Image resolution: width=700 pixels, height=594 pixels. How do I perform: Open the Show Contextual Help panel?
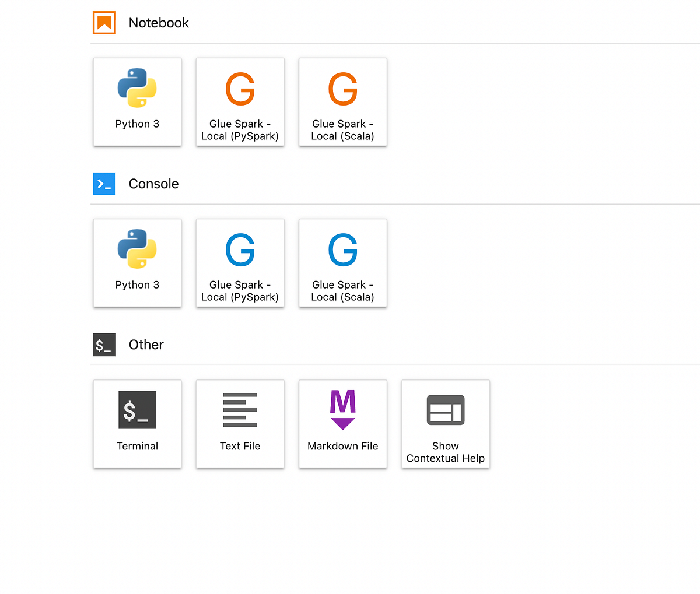click(x=445, y=424)
